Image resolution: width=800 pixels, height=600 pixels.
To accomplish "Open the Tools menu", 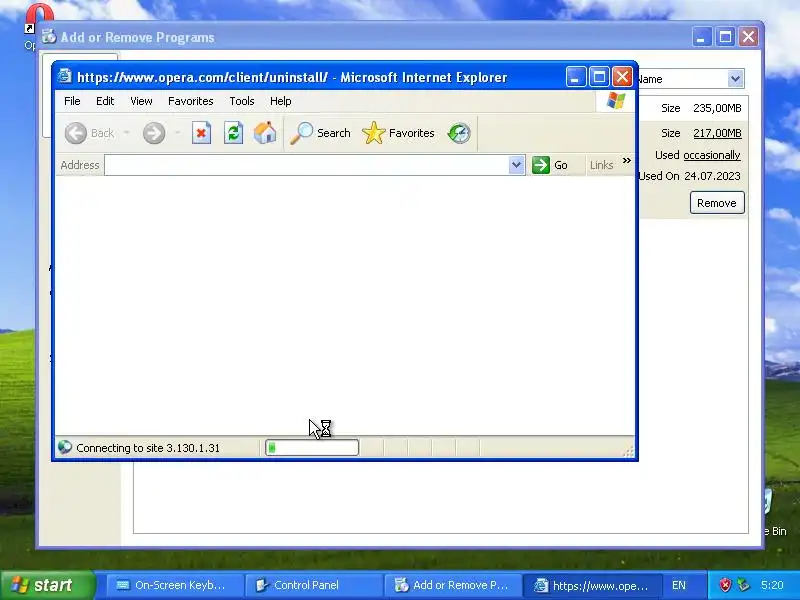I will (242, 101).
